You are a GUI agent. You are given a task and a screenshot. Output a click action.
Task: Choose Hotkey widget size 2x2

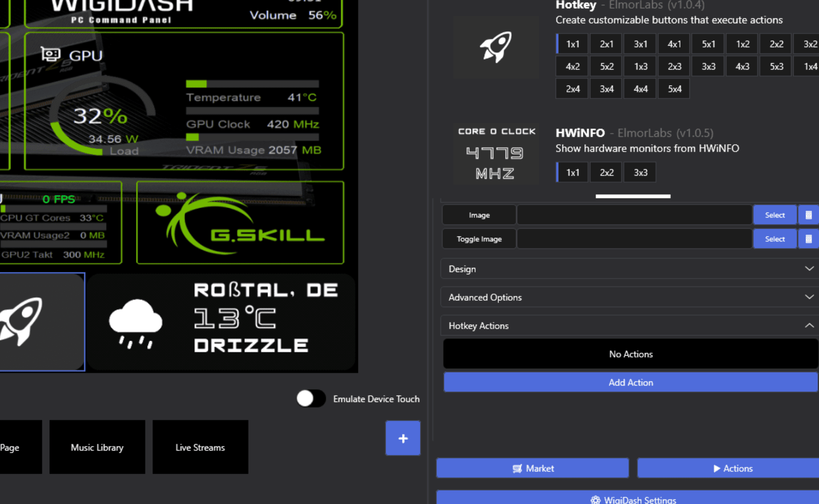coord(776,44)
